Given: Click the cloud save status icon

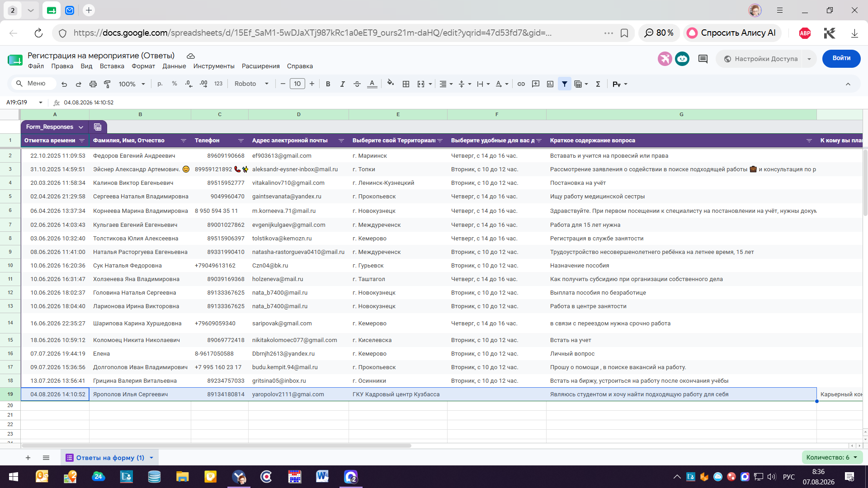Looking at the screenshot, I should [191, 56].
